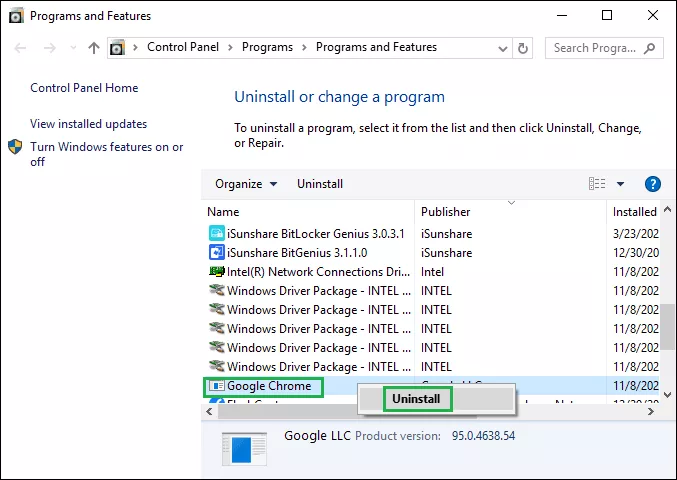Click the iSunshare BitLocker Genius icon
The width and height of the screenshot is (677, 480).
coord(216,234)
